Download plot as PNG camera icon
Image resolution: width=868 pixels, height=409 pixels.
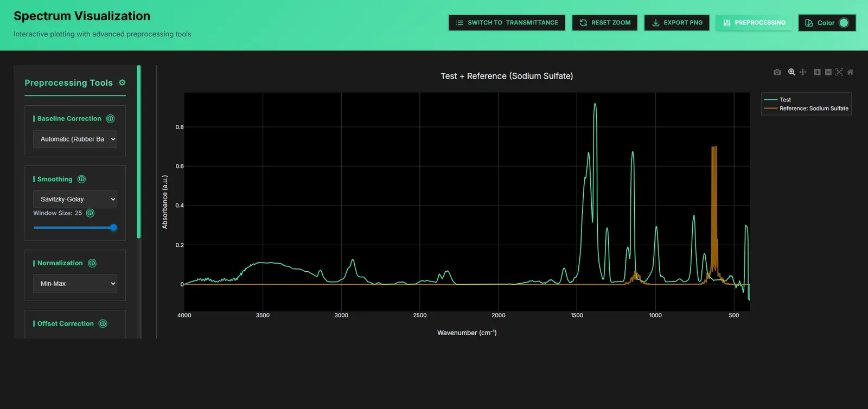(777, 72)
